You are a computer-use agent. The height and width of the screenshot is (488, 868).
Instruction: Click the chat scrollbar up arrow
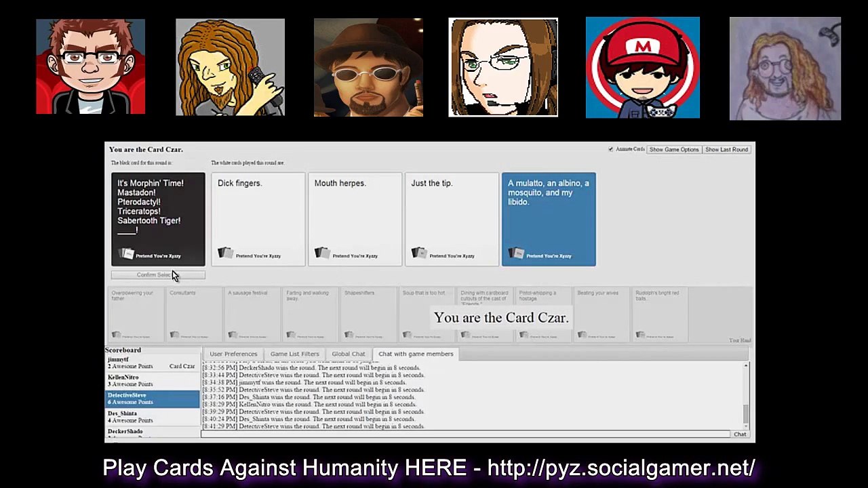[x=746, y=366]
